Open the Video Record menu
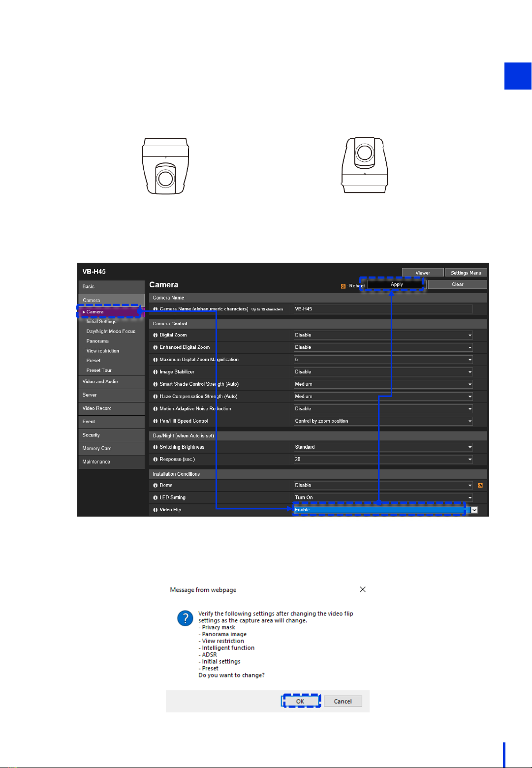 111,408
